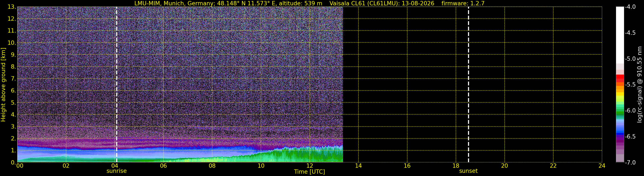This screenshot has height=176, width=644.
Task: Click the time axis tick label '14'
Action: tap(358, 166)
